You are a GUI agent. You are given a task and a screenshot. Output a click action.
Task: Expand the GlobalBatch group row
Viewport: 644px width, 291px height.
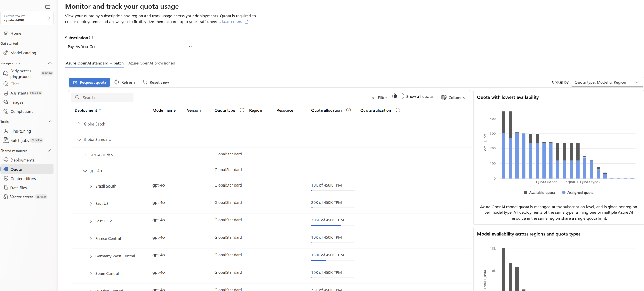tap(79, 124)
